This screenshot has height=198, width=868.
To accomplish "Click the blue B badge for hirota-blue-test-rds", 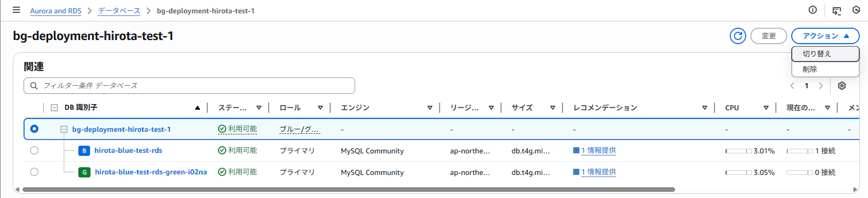I will click(x=84, y=151).
